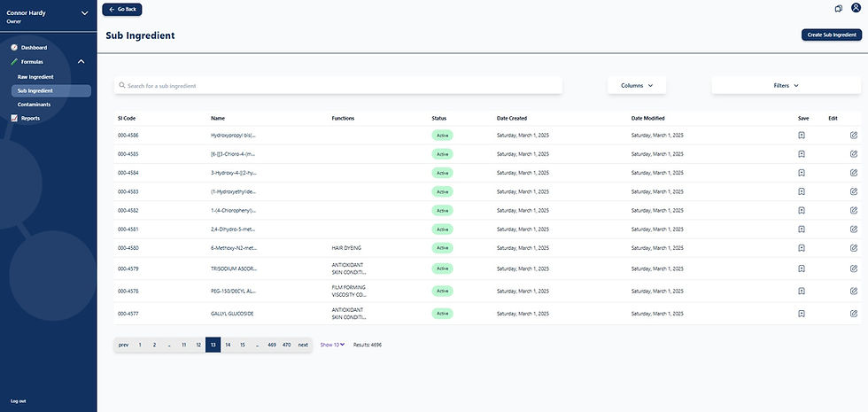Edit sub ingredient 000-4586 pencil icon
Image resolution: width=868 pixels, height=412 pixels.
coord(854,135)
